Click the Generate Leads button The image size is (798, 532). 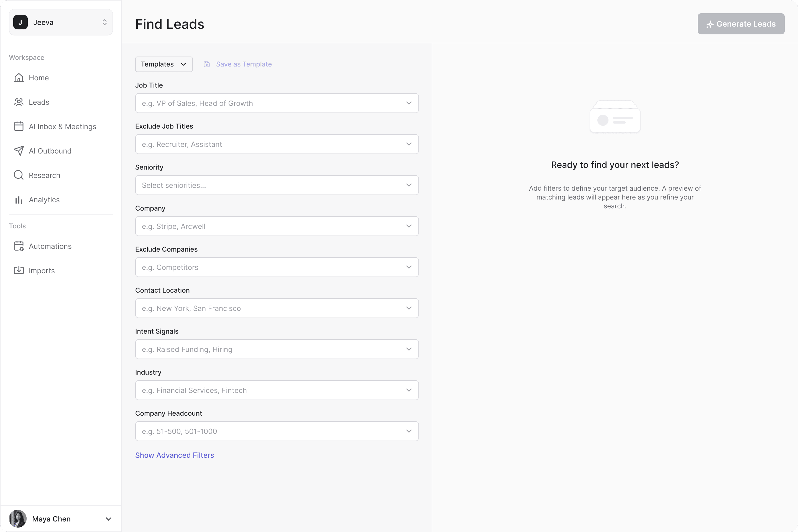pos(741,24)
